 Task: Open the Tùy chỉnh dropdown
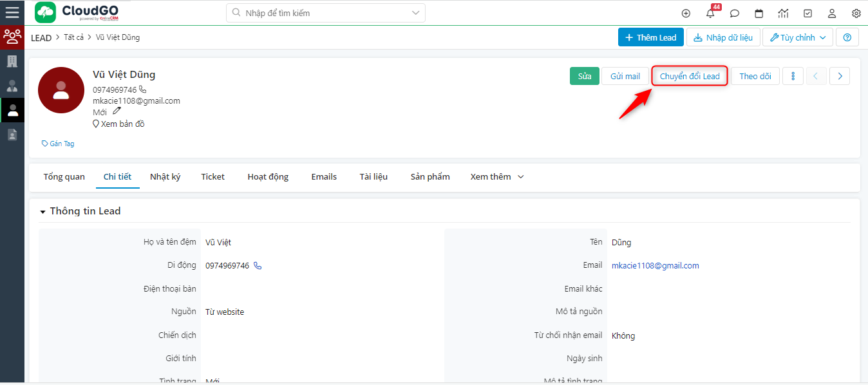click(x=798, y=37)
